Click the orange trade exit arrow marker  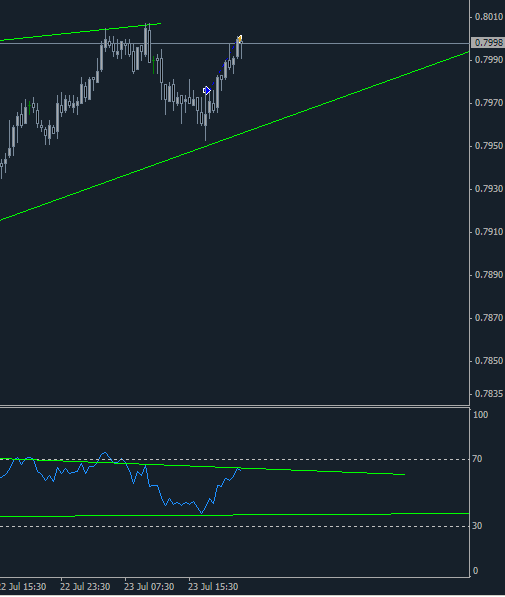tap(240, 38)
